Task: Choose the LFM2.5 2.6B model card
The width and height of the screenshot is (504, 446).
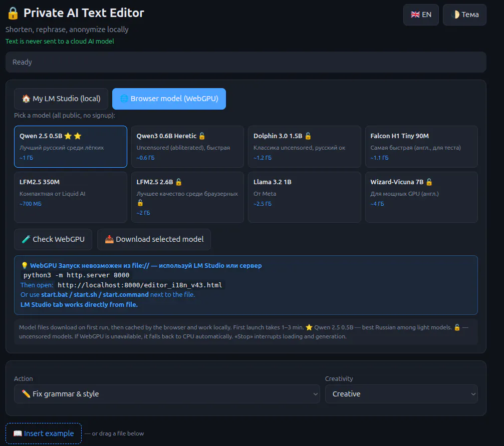Action: pos(187,197)
